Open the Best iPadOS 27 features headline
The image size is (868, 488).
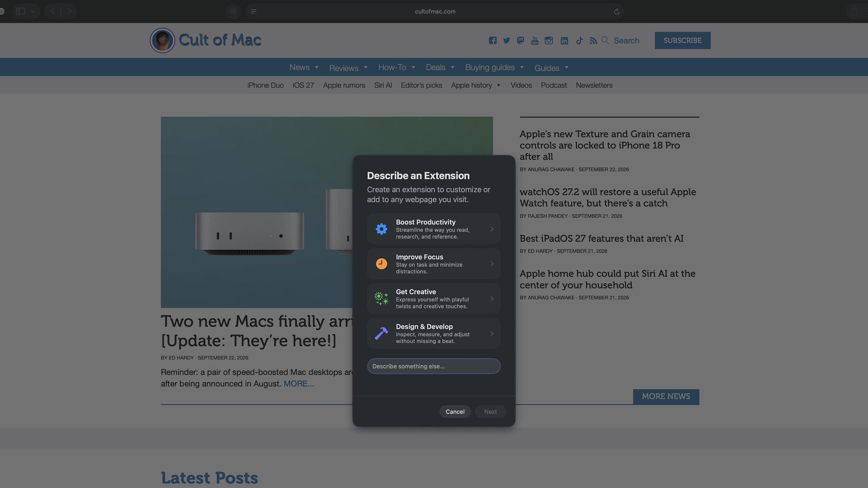(x=602, y=239)
